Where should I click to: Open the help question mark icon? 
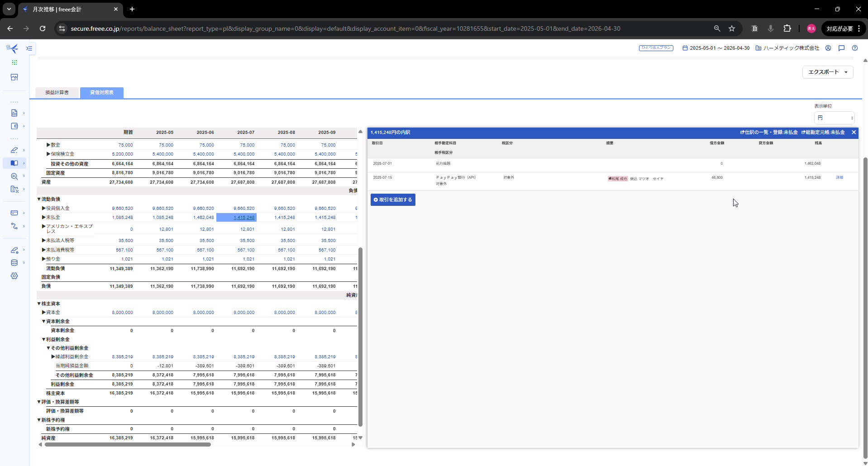point(854,48)
